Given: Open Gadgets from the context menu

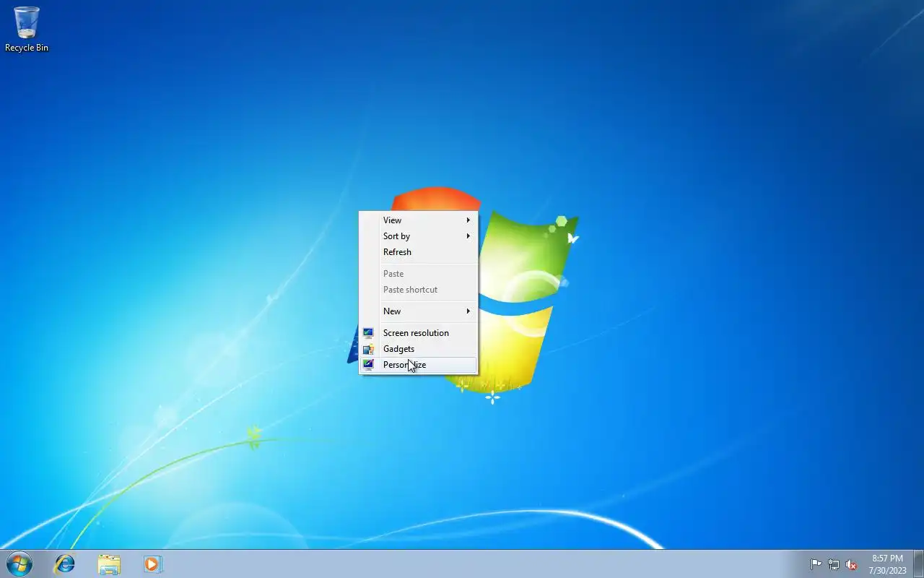Looking at the screenshot, I should 419,349.
